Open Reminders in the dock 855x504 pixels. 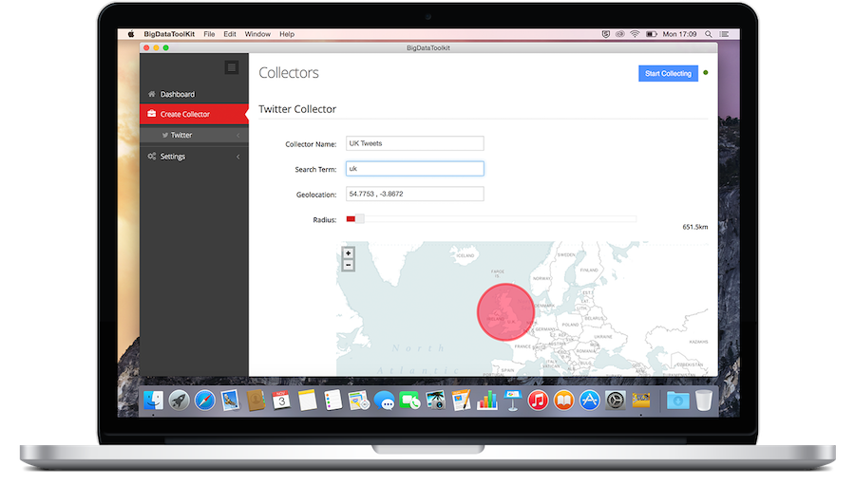(332, 401)
